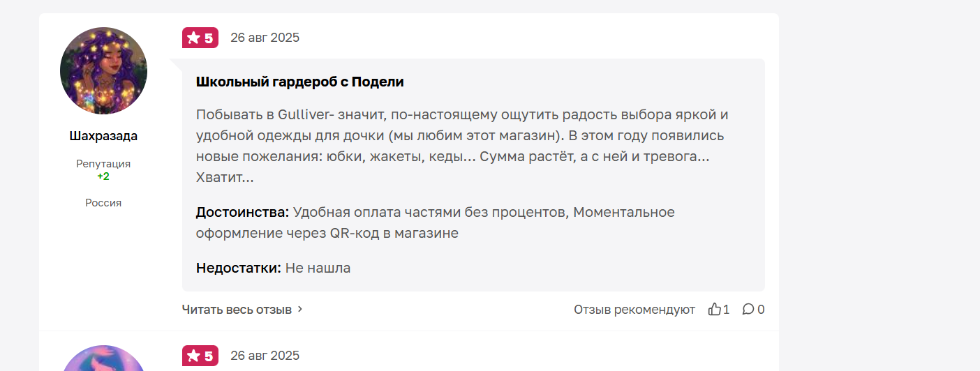Click the first review's date 26 авг 2025
Viewport: 980px width, 371px height.
[x=265, y=38]
